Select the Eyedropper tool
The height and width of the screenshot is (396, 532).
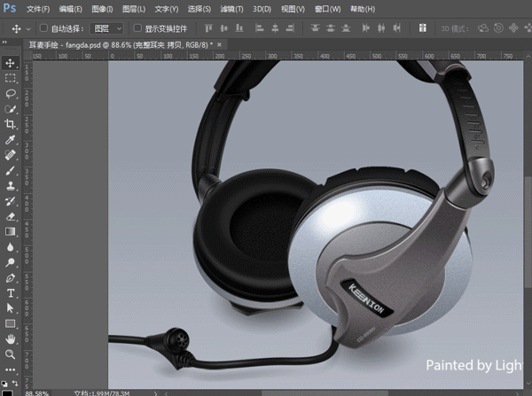[10, 140]
